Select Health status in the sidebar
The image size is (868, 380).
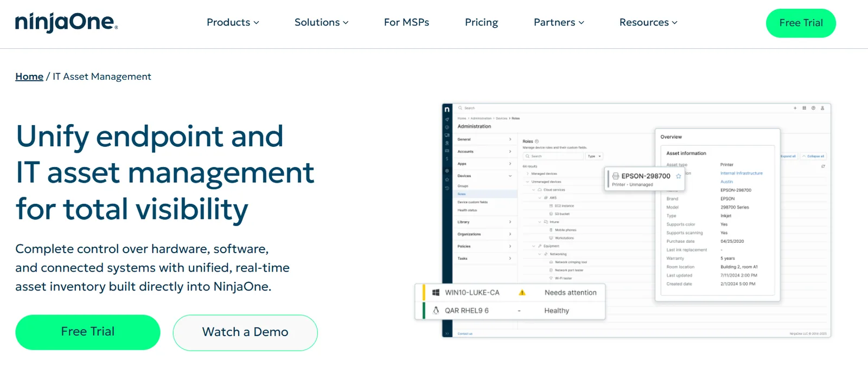[467, 210]
